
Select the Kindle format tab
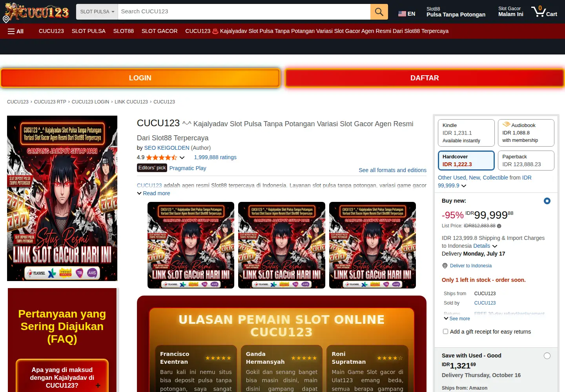[466, 133]
